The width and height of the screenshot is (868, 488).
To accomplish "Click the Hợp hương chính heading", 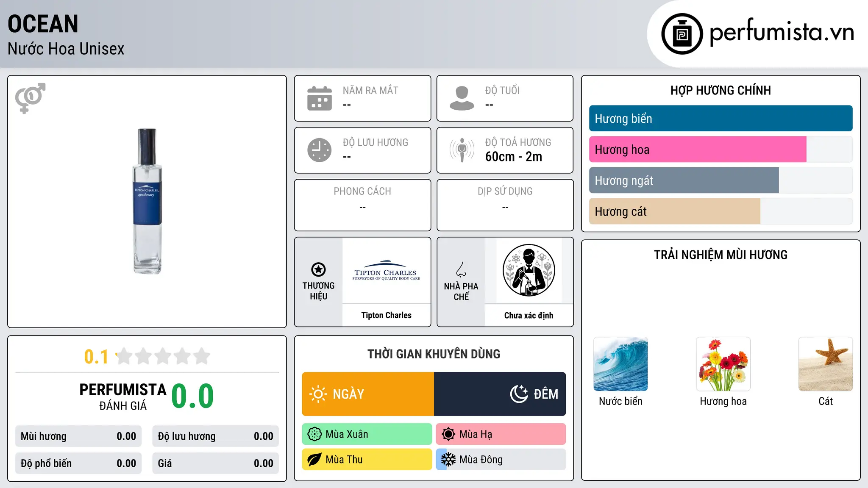I will tap(721, 90).
